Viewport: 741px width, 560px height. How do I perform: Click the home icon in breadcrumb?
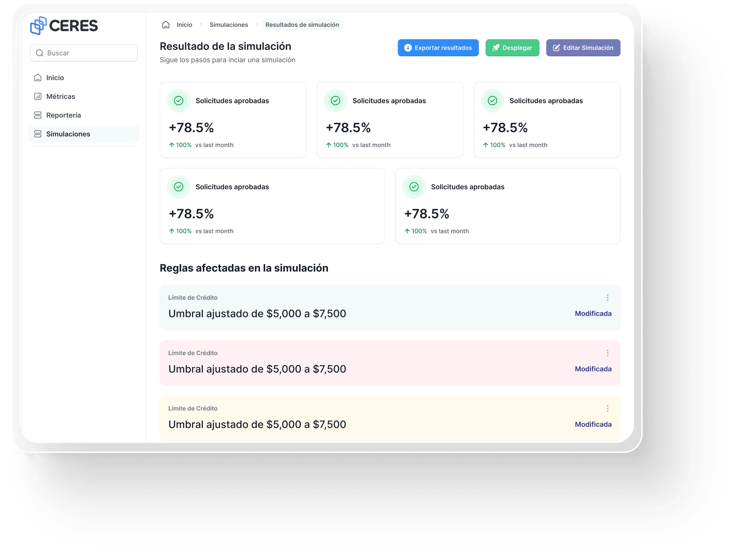[166, 25]
